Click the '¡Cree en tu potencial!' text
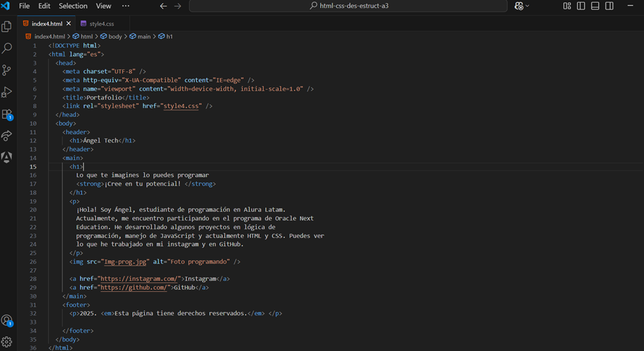Viewport: 644px width, 351px height. coord(142,184)
